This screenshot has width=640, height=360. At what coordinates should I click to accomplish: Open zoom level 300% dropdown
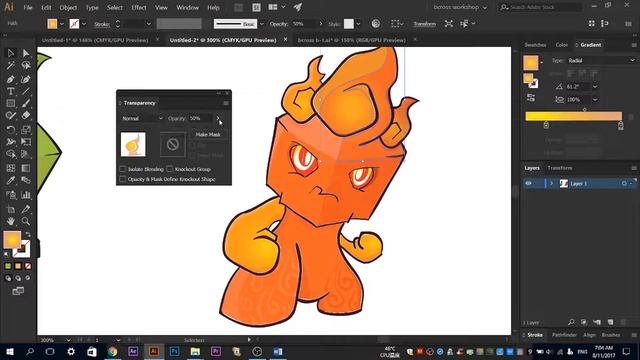[x=68, y=340]
